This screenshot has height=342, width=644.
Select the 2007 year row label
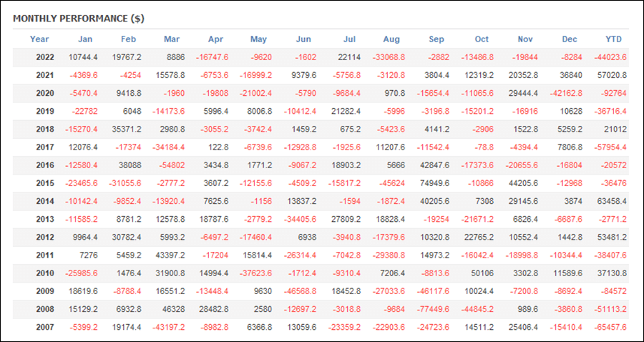pos(45,328)
